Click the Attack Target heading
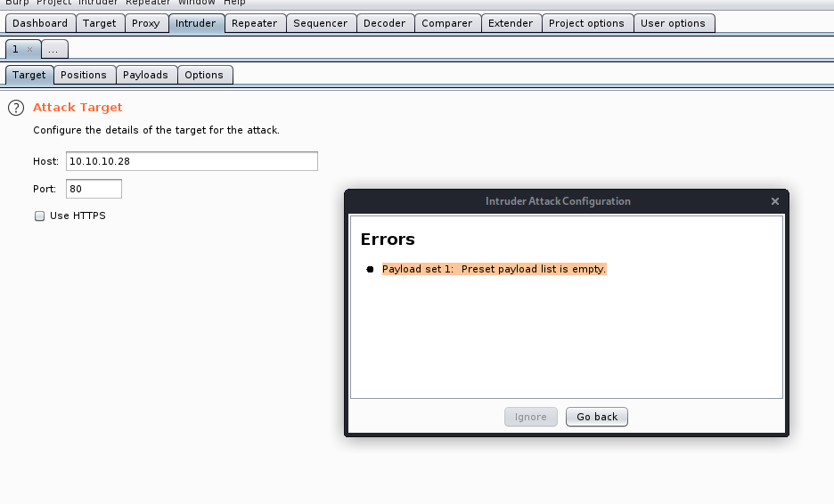This screenshot has height=504, width=834. coord(78,108)
